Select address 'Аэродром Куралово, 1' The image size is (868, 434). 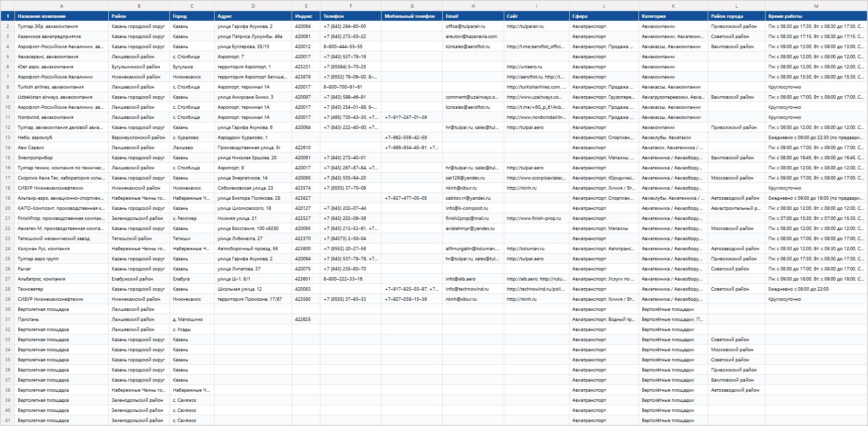coord(253,138)
